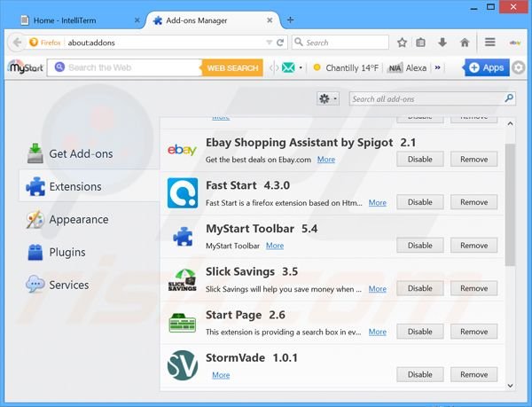Switch to the Home - IntelliTerm tab
The width and height of the screenshot is (532, 407).
click(80, 20)
